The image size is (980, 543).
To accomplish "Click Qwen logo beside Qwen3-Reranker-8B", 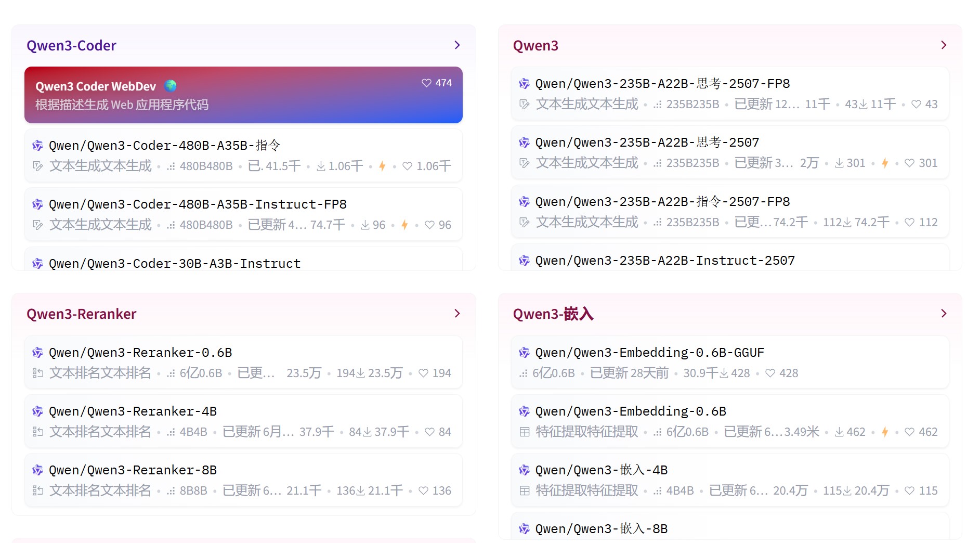I will click(x=37, y=470).
